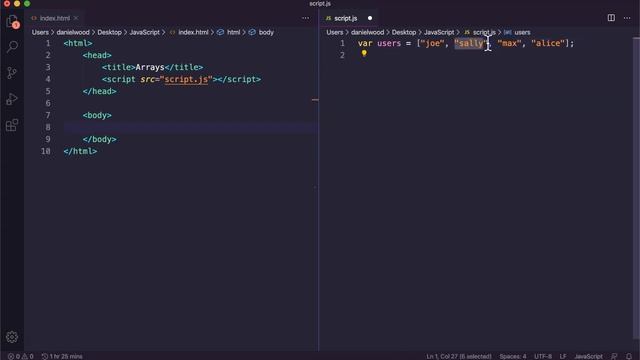This screenshot has width=640, height=360.
Task: Click 'body' symbol in breadcrumb
Action: (x=266, y=32)
